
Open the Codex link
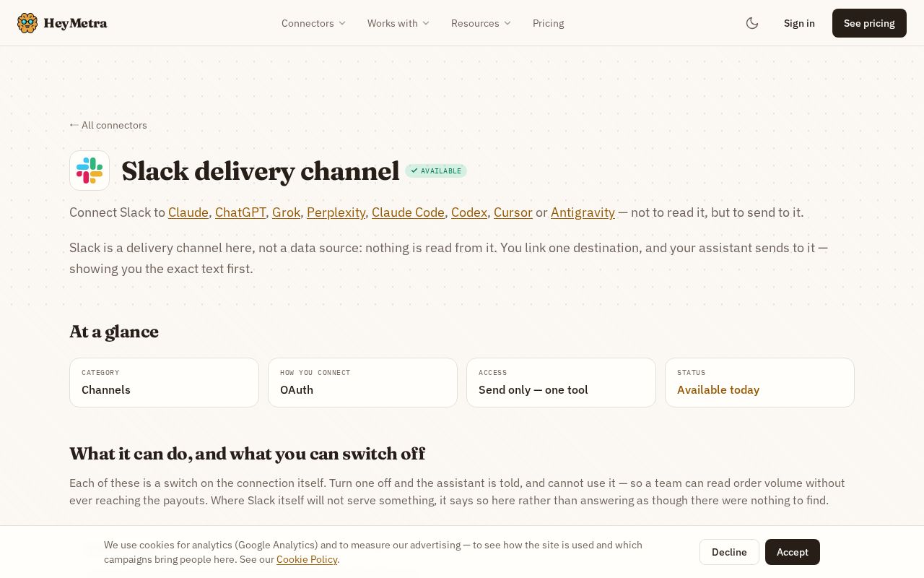469,212
